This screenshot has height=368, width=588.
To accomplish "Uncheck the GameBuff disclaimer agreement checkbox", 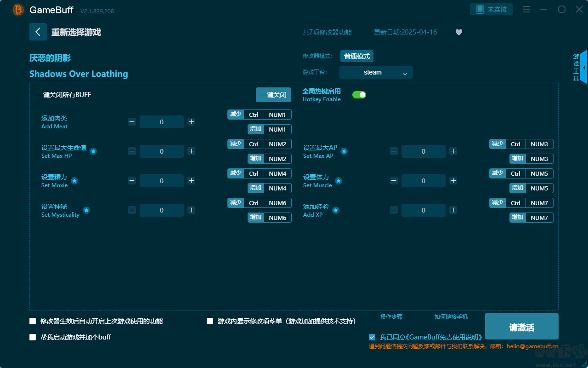I will coord(372,337).
